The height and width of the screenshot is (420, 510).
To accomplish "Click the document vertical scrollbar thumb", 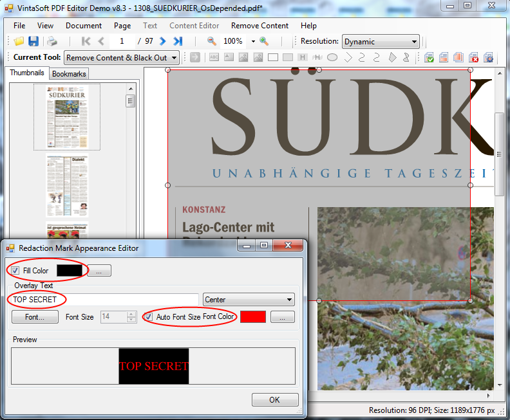I will click(x=499, y=154).
